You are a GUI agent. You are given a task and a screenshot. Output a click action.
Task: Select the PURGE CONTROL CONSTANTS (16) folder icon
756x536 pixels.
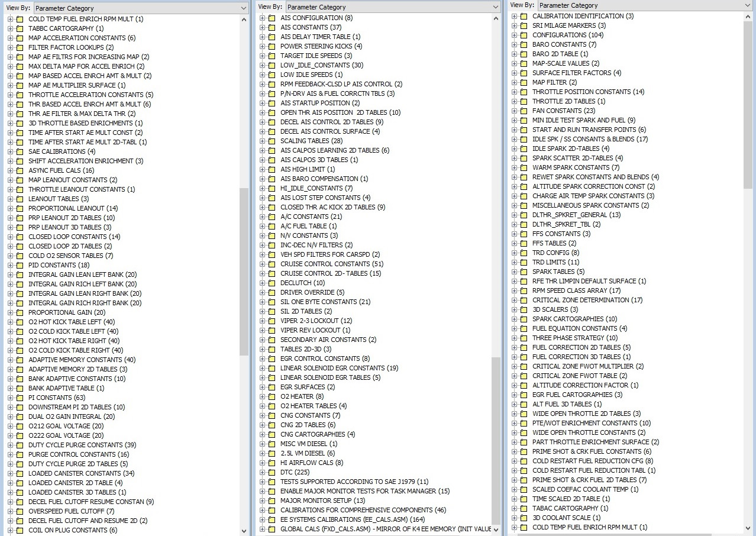pyautogui.click(x=20, y=454)
